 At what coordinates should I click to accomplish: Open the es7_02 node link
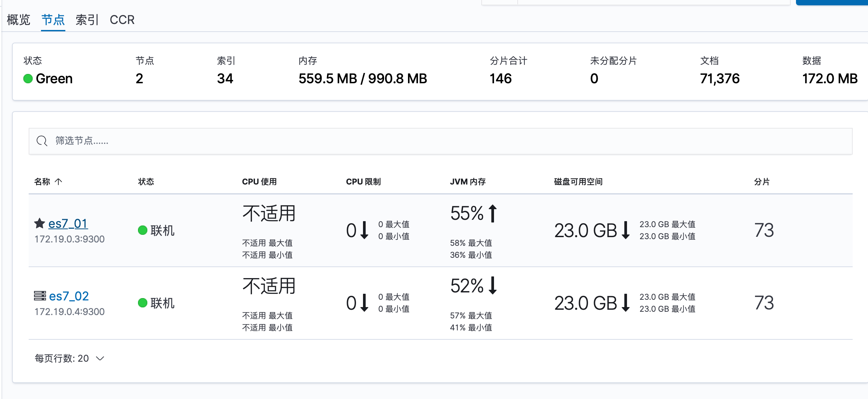coord(69,296)
